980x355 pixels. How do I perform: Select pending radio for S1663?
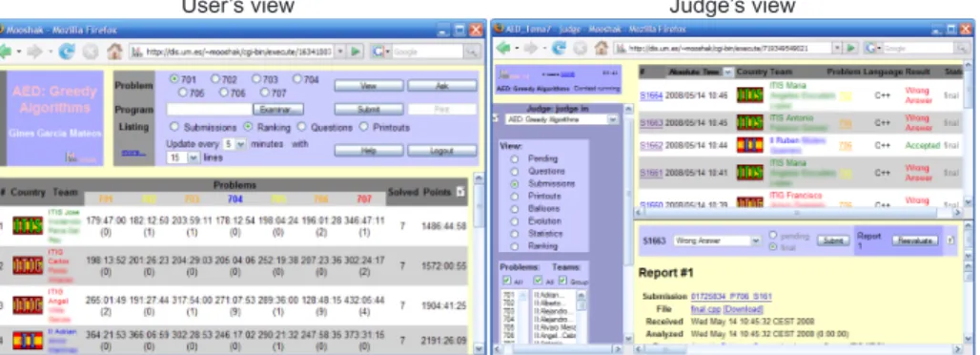[x=773, y=236]
